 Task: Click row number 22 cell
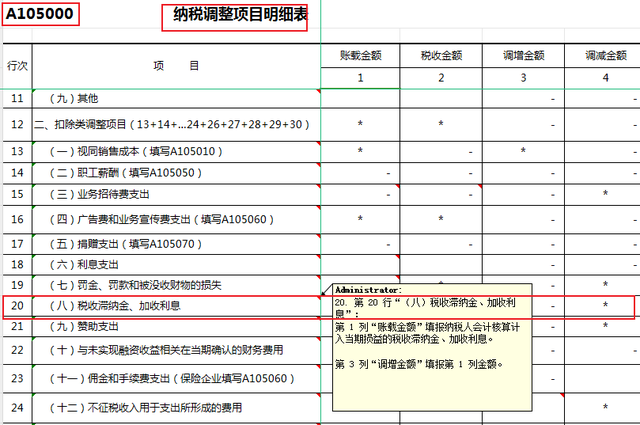pyautogui.click(x=17, y=350)
